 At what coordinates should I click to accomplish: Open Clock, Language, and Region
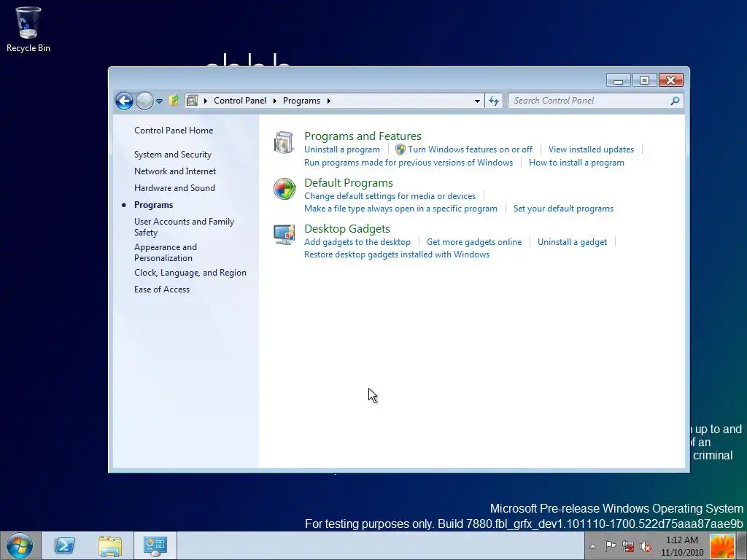point(190,273)
